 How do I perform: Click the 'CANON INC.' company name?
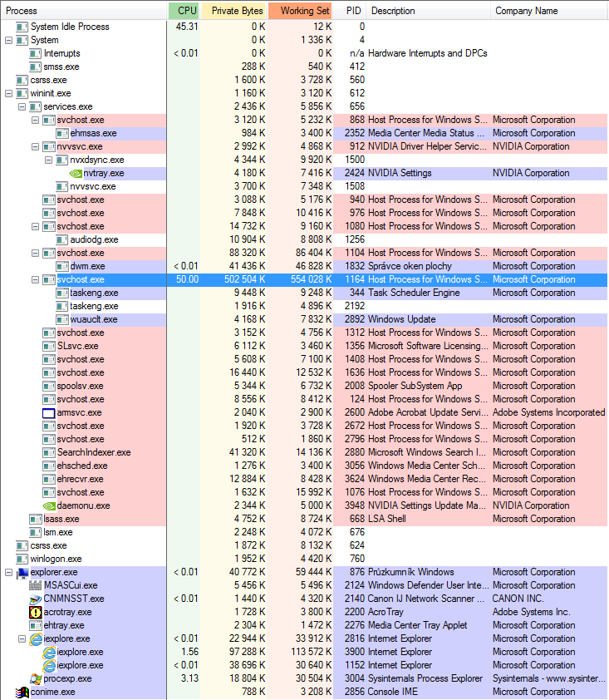(519, 599)
